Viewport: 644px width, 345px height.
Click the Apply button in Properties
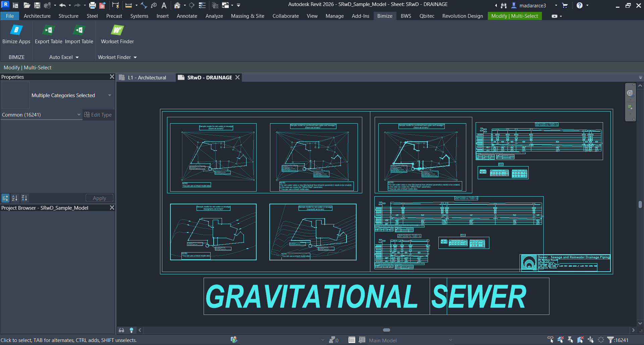[99, 198]
